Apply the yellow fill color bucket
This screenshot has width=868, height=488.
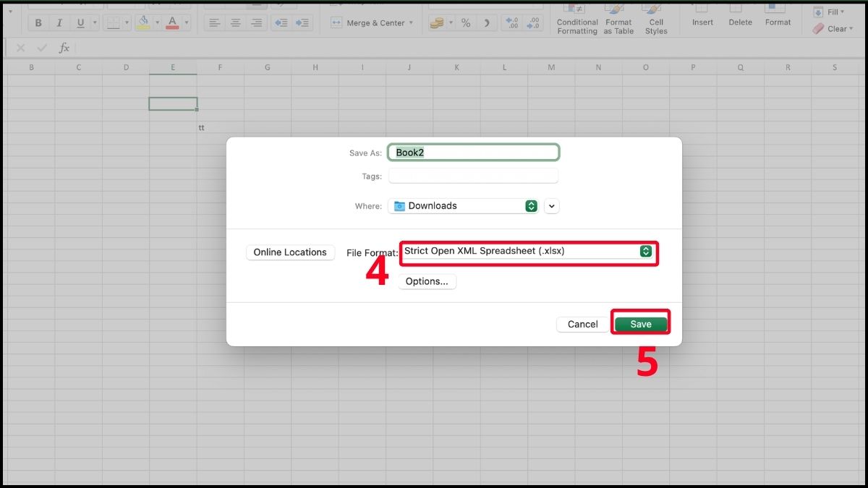(x=143, y=23)
